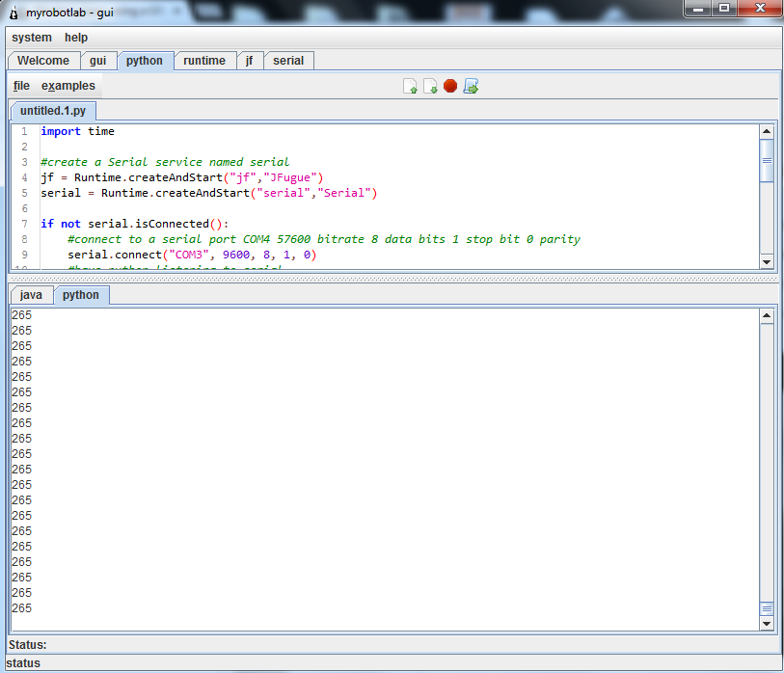The image size is (784, 673).
Task: Select the jf service tab
Action: 249,61
